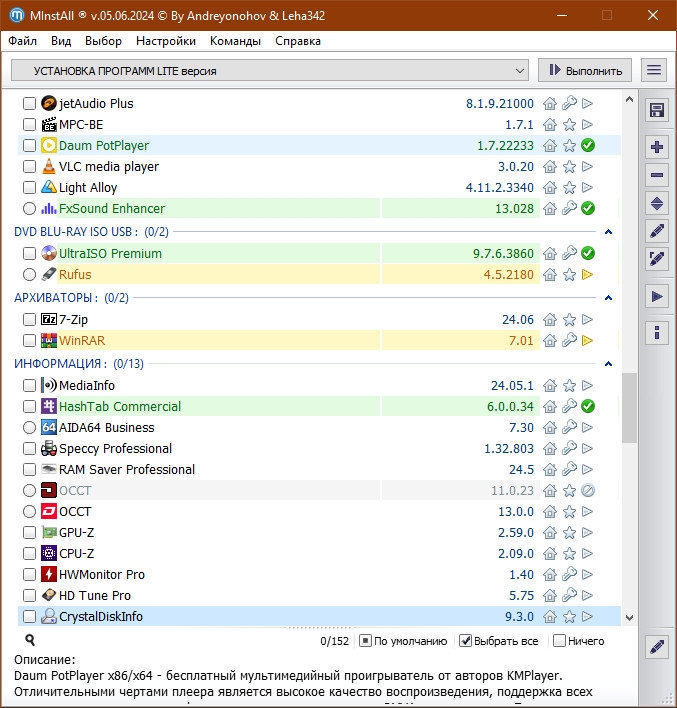Select the FxSound Enhancer radio button
This screenshot has height=708, width=677.
[x=29, y=209]
